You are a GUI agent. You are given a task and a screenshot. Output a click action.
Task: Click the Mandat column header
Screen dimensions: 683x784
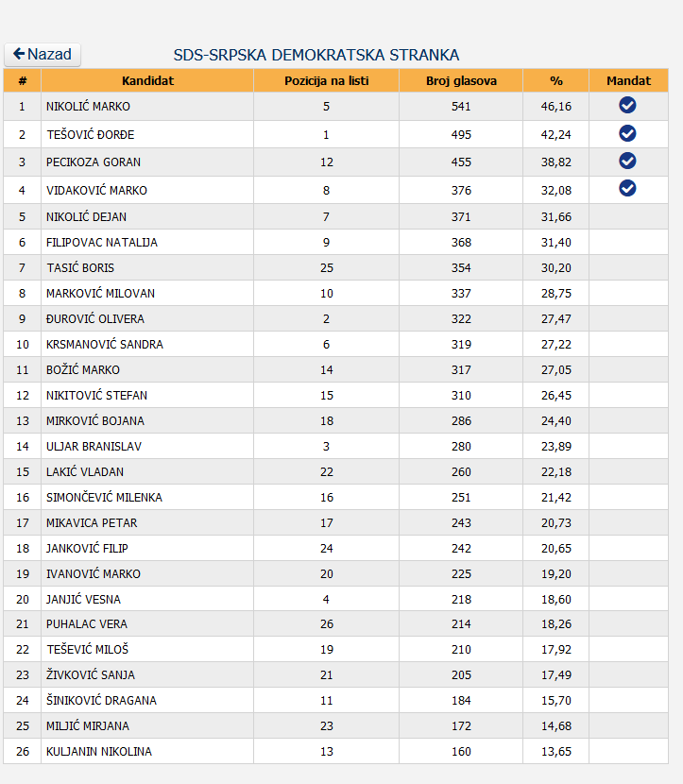point(628,81)
